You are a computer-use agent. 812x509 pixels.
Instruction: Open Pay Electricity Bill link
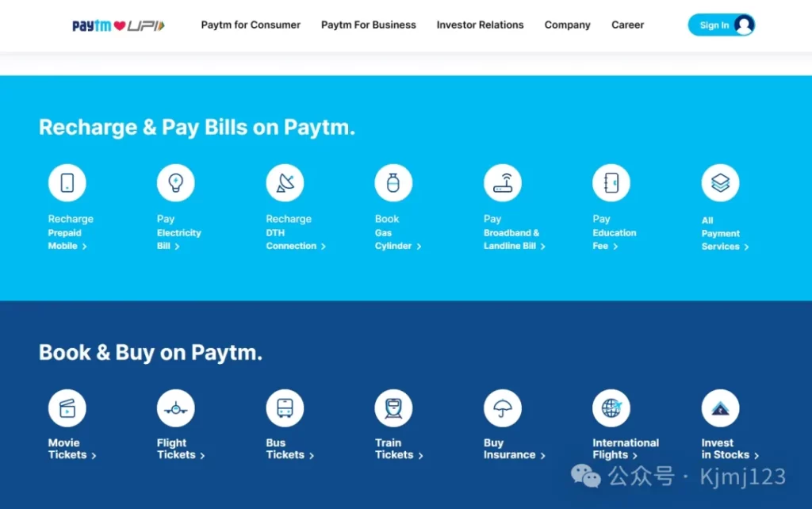point(179,232)
